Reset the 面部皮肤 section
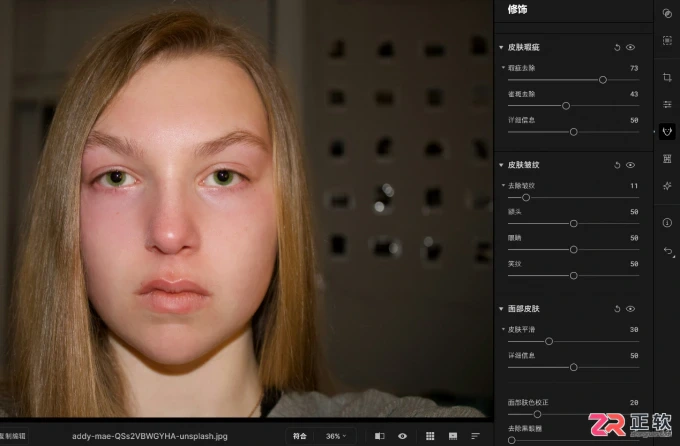Image resolution: width=680 pixels, height=446 pixels. (x=617, y=309)
